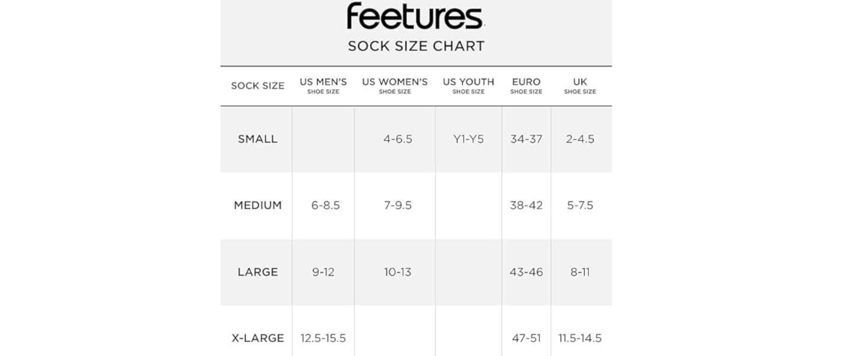Select the US Youth column header

[468, 85]
